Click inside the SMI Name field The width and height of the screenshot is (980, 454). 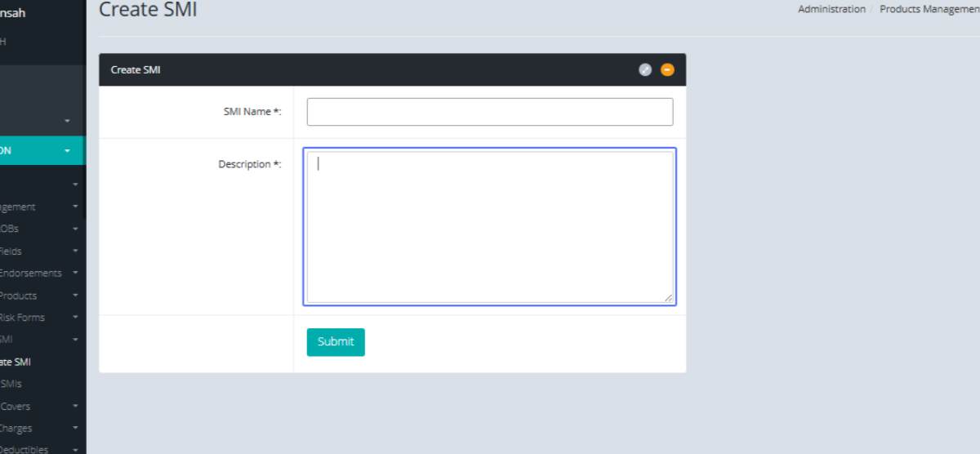click(490, 112)
